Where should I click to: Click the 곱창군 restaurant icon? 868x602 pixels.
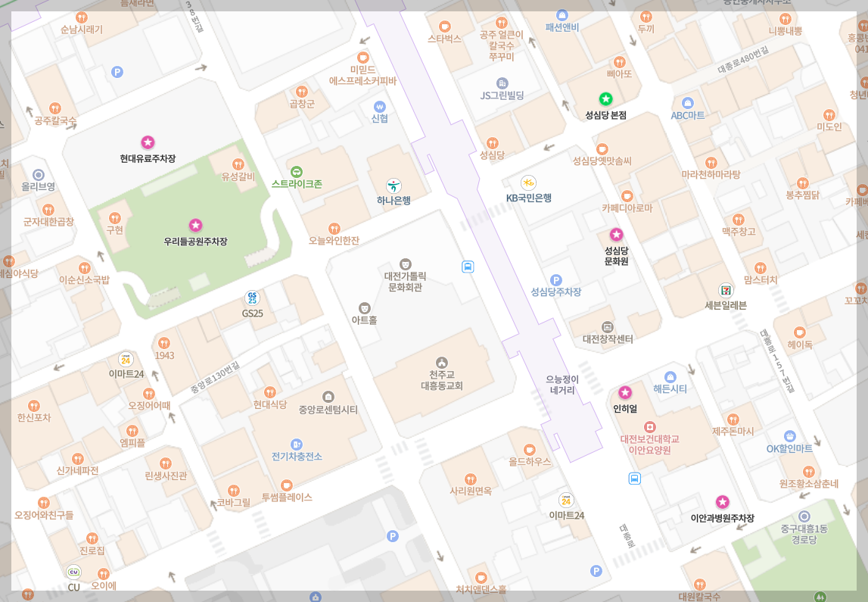302,92
